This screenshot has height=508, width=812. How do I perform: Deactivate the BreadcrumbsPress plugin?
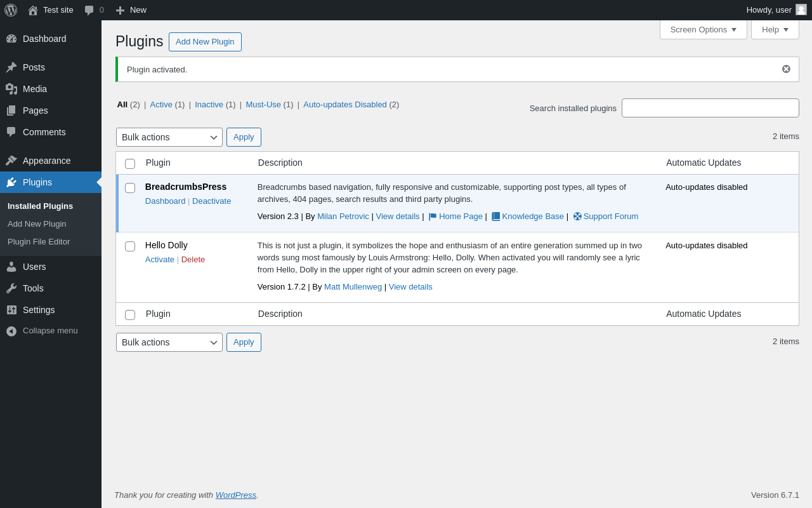point(211,201)
